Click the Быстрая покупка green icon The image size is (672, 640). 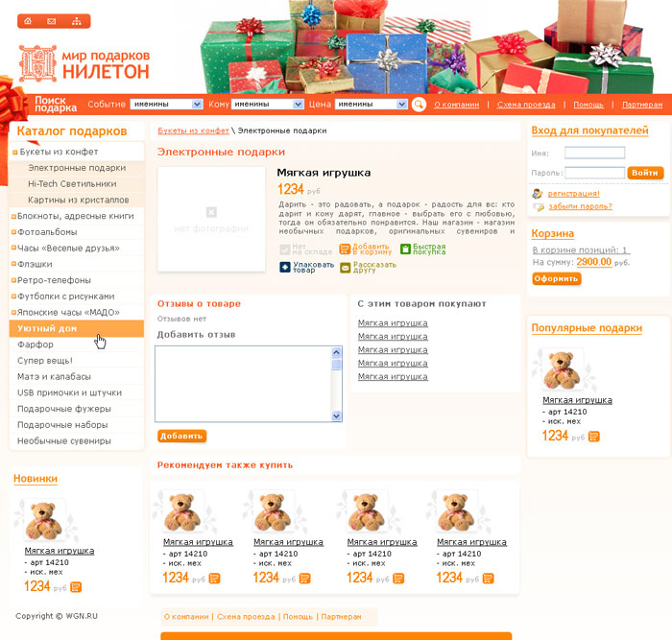click(405, 249)
